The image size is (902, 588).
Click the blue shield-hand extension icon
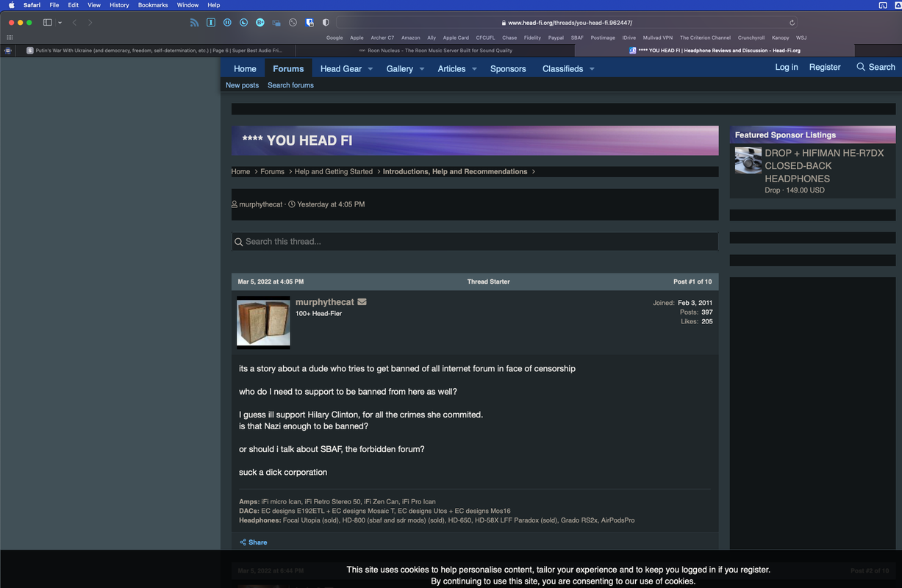coord(309,23)
